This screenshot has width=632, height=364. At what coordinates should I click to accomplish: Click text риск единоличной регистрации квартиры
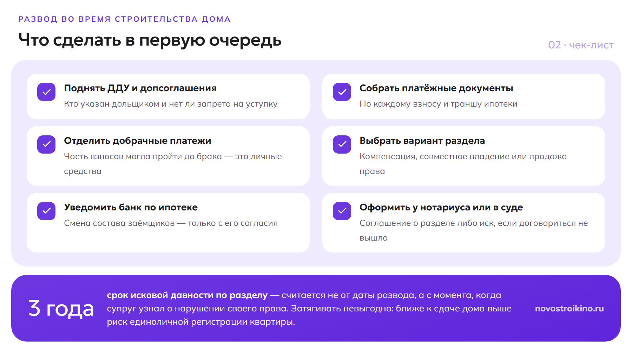201,322
